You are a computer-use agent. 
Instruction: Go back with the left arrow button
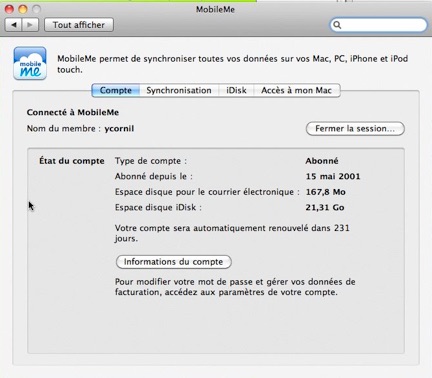[14, 25]
